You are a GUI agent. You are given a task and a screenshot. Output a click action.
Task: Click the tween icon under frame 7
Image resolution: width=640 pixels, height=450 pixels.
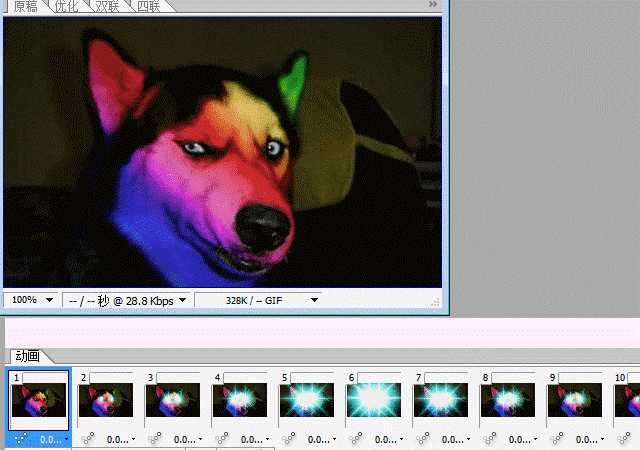pyautogui.click(x=423, y=439)
